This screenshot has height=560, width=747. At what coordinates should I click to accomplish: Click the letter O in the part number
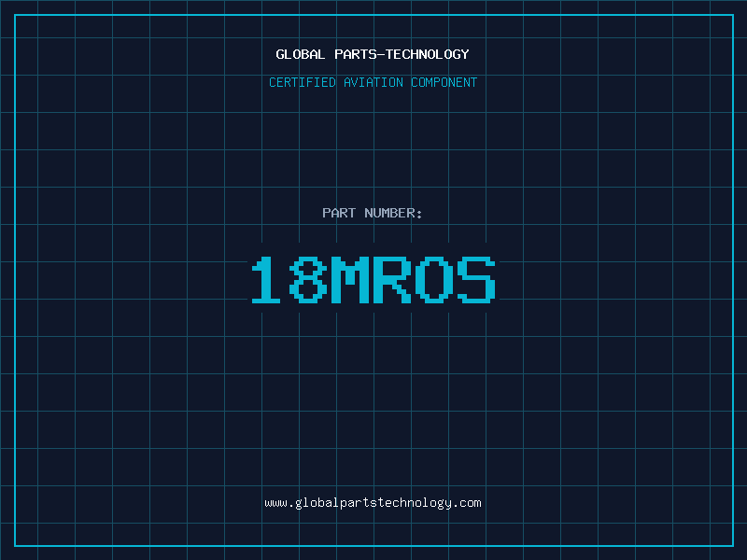tap(435, 280)
